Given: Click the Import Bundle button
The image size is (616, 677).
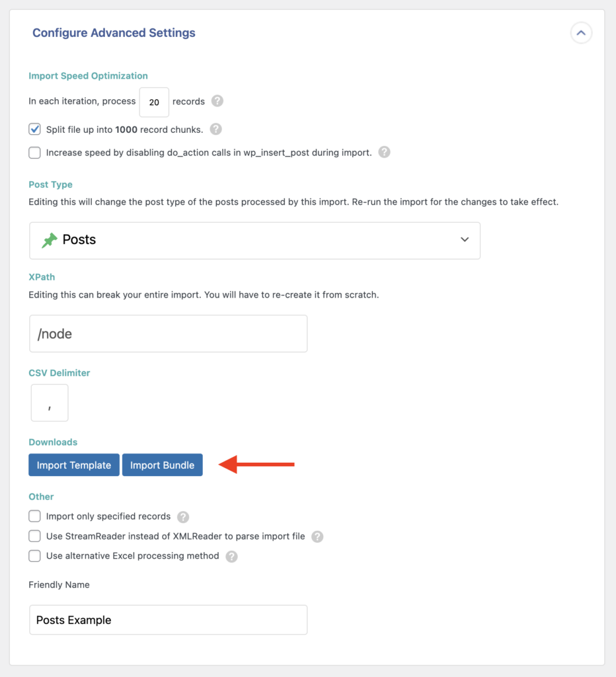Looking at the screenshot, I should point(162,465).
